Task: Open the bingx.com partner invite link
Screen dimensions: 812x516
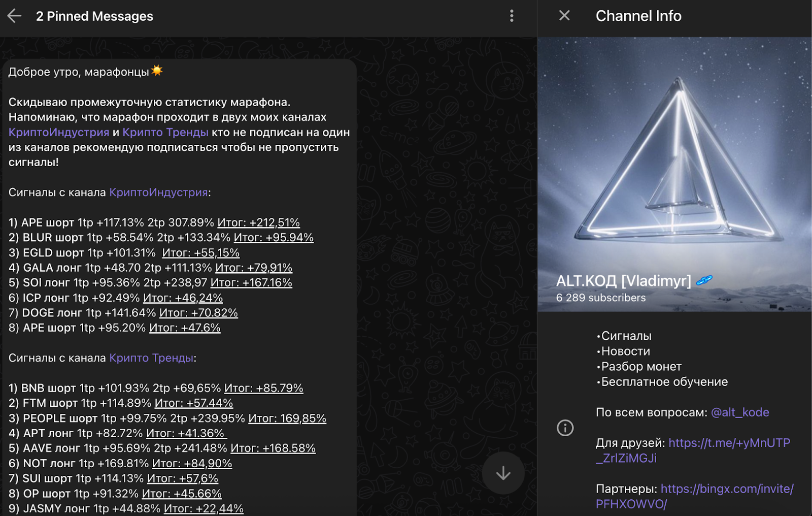Action: pos(695,496)
